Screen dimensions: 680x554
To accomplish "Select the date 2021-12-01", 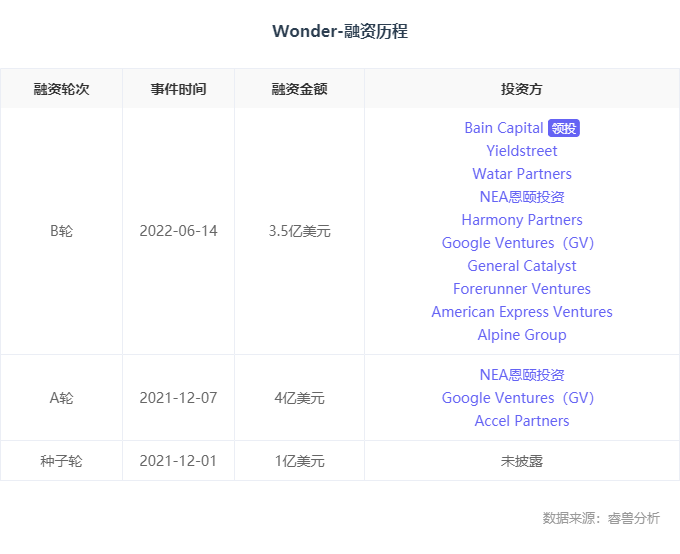I will point(178,461).
